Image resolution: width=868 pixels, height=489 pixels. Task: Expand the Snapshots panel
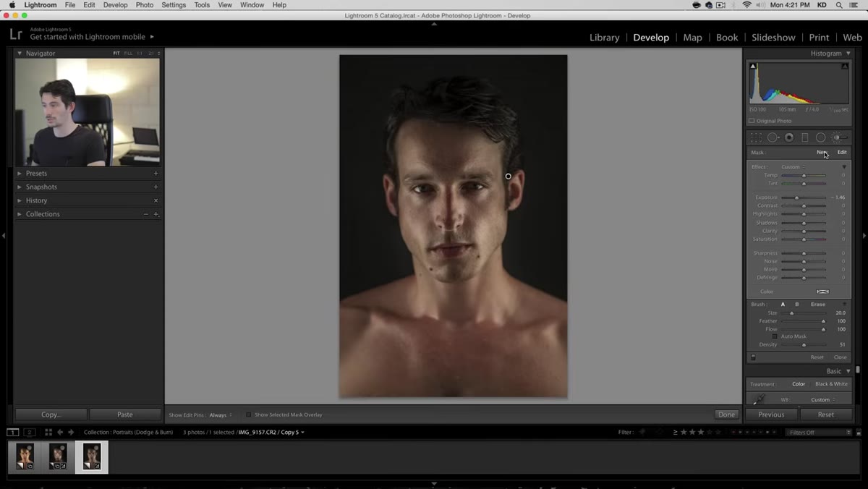pyautogui.click(x=20, y=187)
